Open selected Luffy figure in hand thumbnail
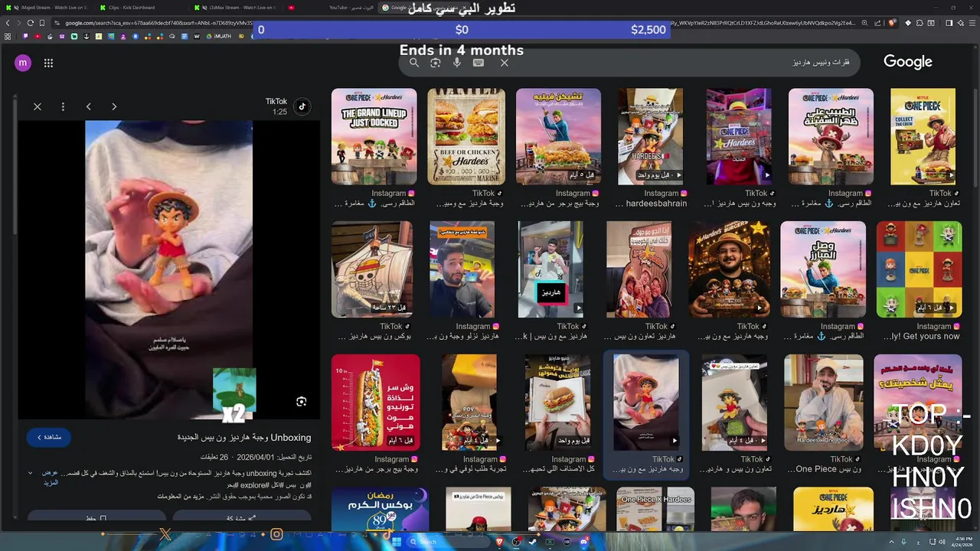 [x=646, y=403]
